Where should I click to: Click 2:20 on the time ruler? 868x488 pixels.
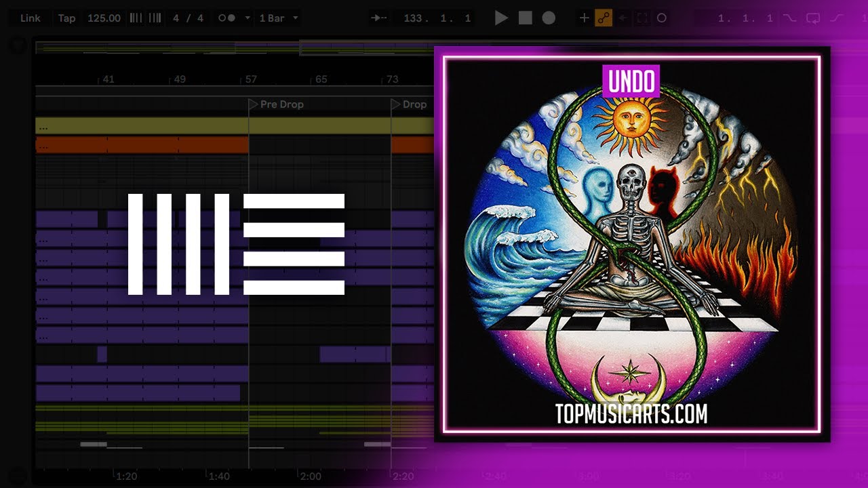pos(403,476)
